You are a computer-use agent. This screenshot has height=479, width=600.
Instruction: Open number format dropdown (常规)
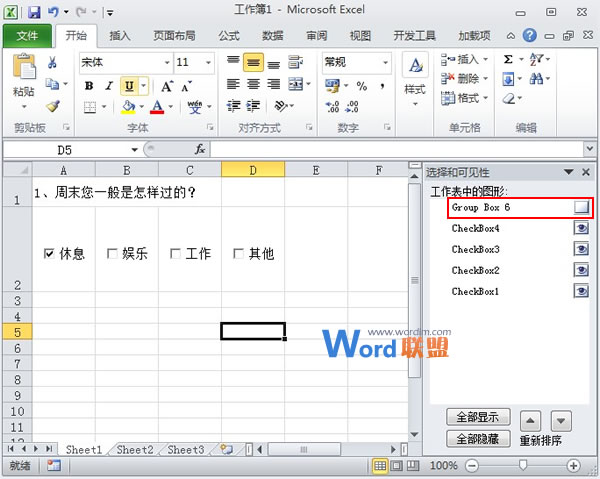pyautogui.click(x=384, y=62)
